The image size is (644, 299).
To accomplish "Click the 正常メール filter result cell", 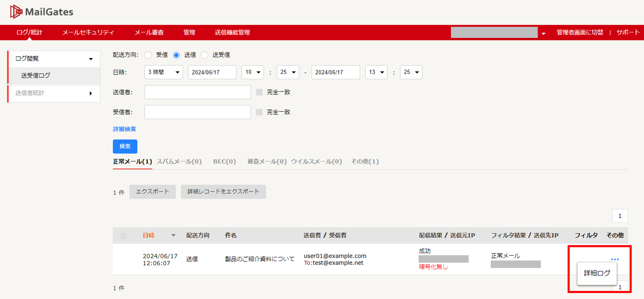I will coord(505,256).
